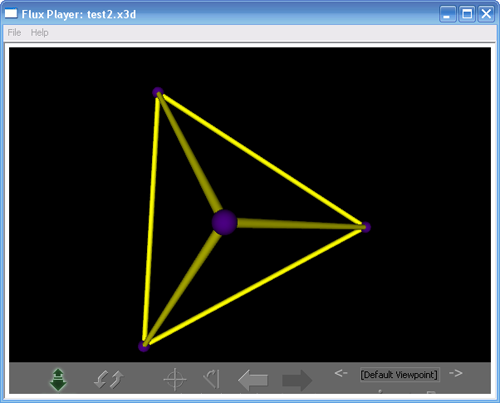500x403 pixels.
Task: Click the purple sphere at right vertex
Action: (x=366, y=227)
